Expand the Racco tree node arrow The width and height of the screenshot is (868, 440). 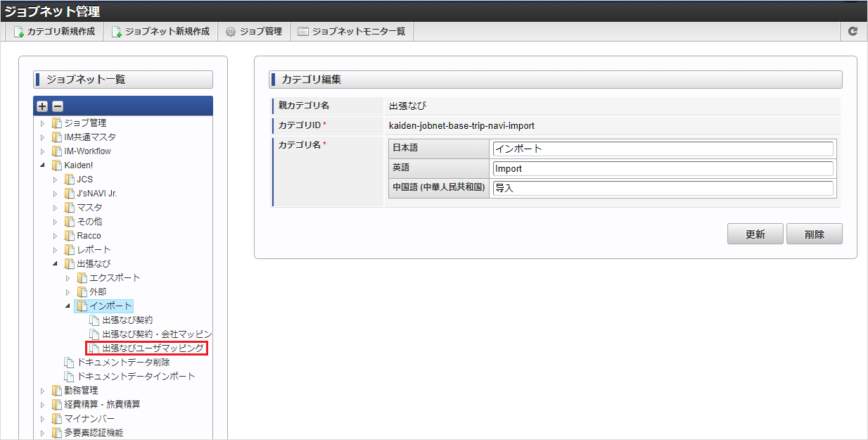tap(55, 236)
